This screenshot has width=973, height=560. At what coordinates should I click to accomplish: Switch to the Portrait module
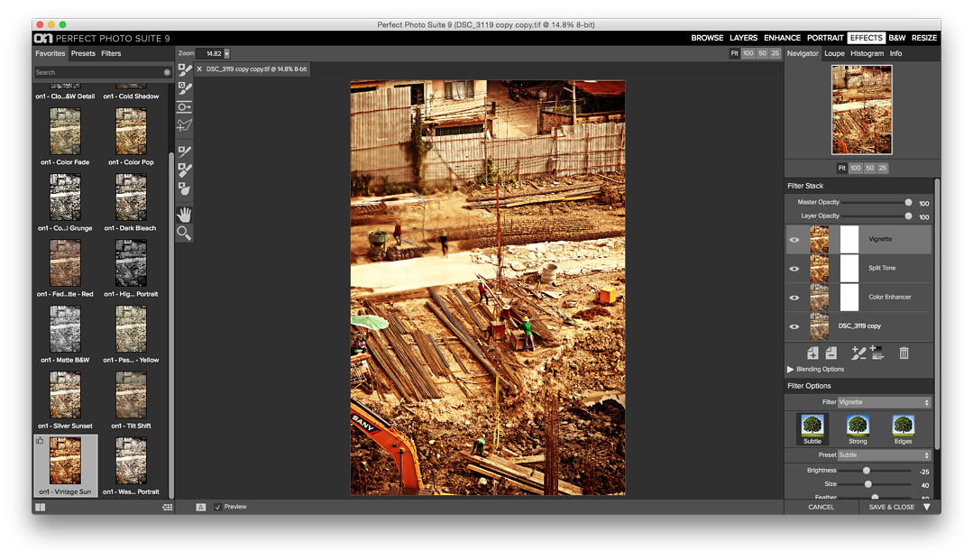[x=825, y=38]
